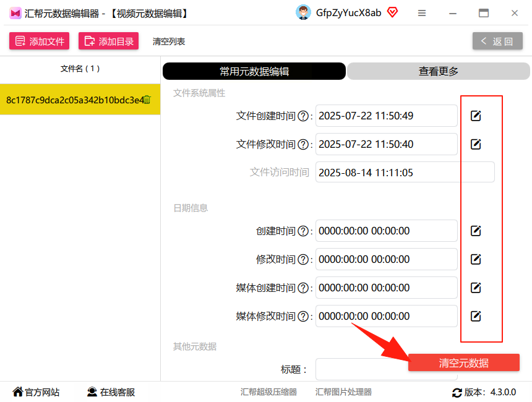The image size is (532, 402).
Task: Switch to 查看更多 tab
Action: click(x=438, y=71)
